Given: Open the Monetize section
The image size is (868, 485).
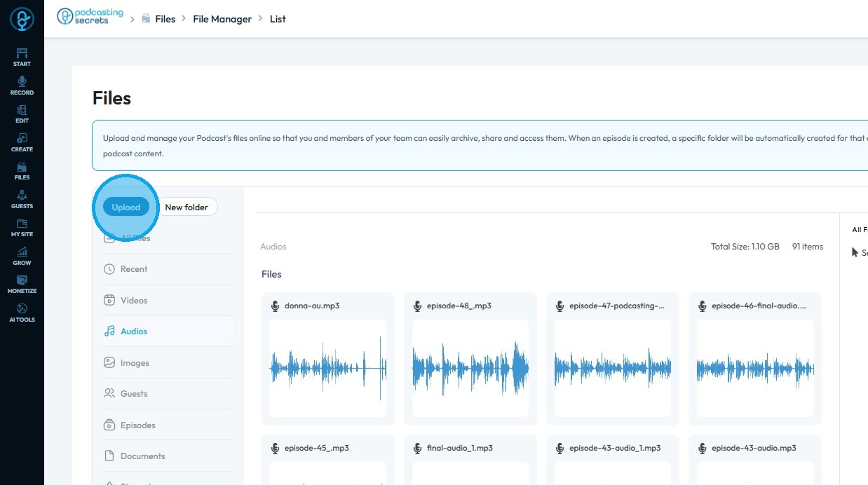Looking at the screenshot, I should (22, 285).
